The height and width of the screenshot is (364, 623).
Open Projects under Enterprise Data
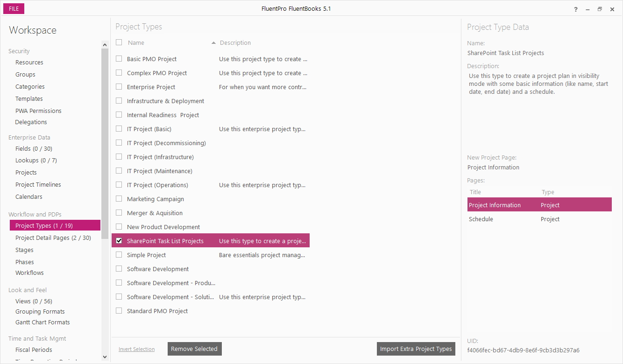tap(26, 173)
